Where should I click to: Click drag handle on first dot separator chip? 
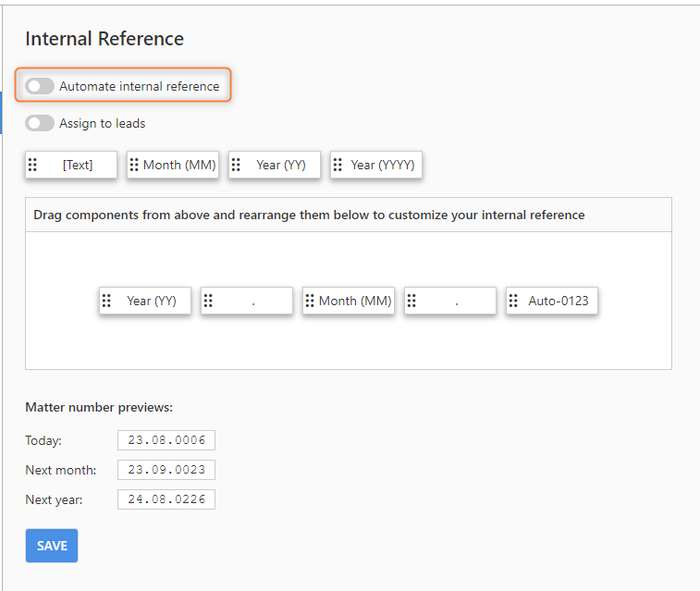point(208,301)
